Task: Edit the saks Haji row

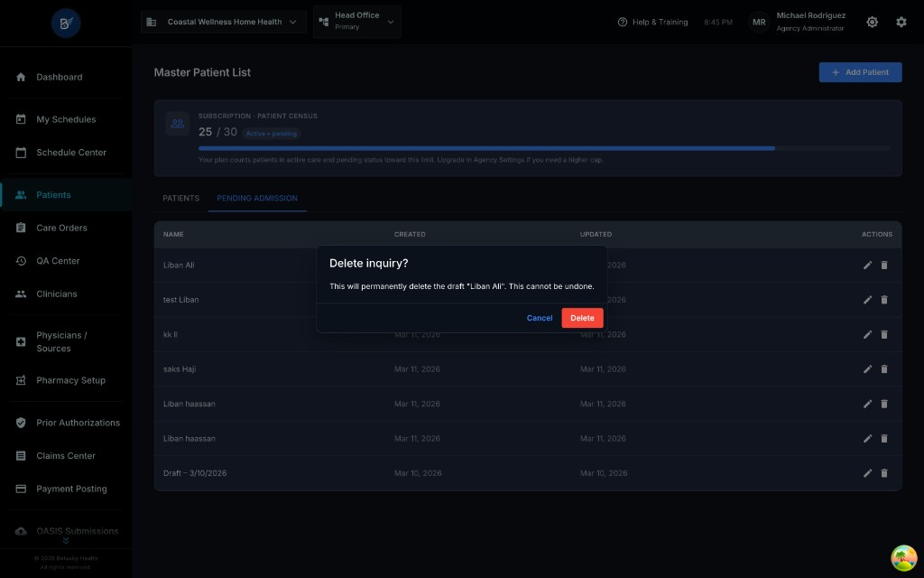Action: [x=867, y=369]
